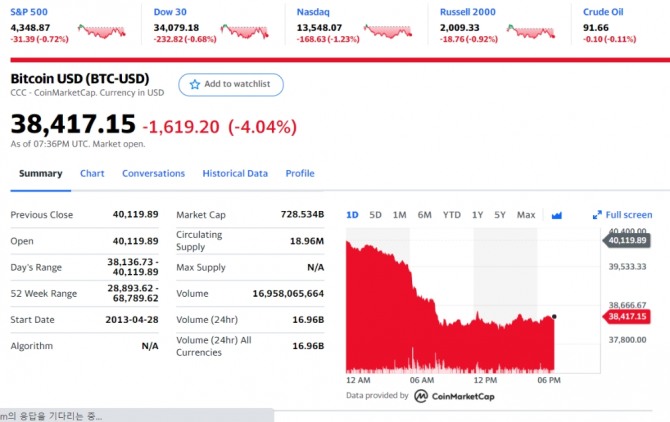Open the chart in full screen
This screenshot has width=670, height=422.
(x=622, y=215)
